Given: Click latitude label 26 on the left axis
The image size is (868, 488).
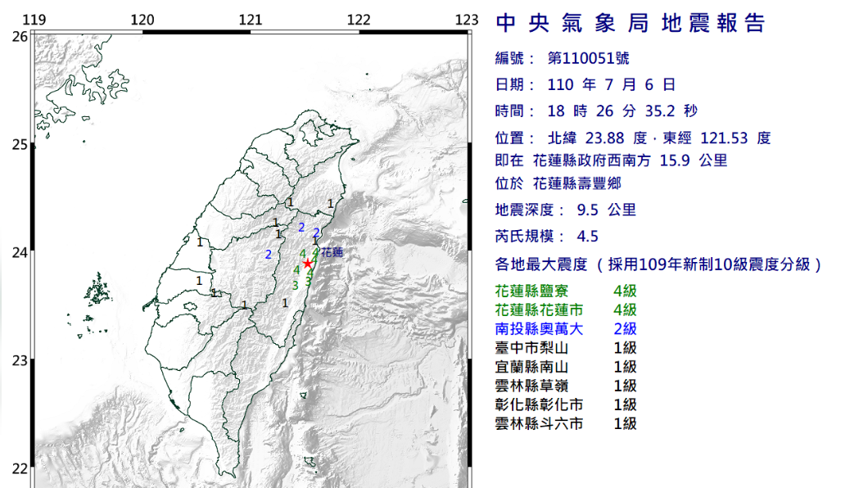Looking at the screenshot, I should [x=20, y=37].
